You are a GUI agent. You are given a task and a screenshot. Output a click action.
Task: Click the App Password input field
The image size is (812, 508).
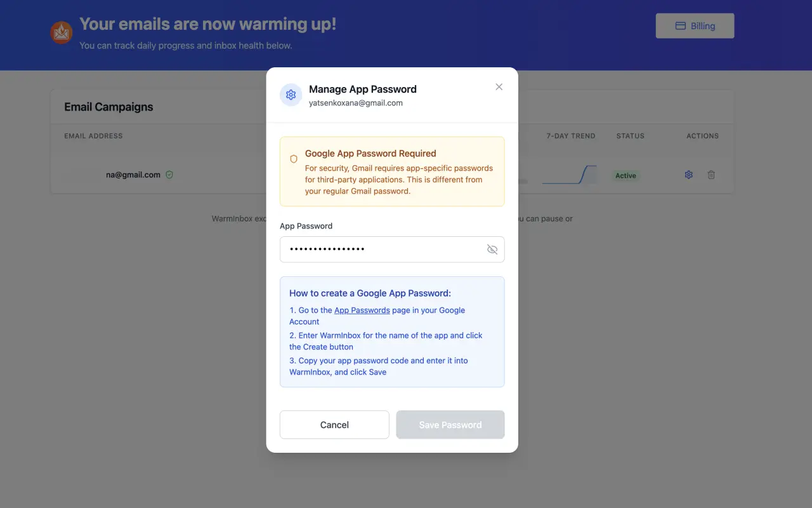[392, 250]
